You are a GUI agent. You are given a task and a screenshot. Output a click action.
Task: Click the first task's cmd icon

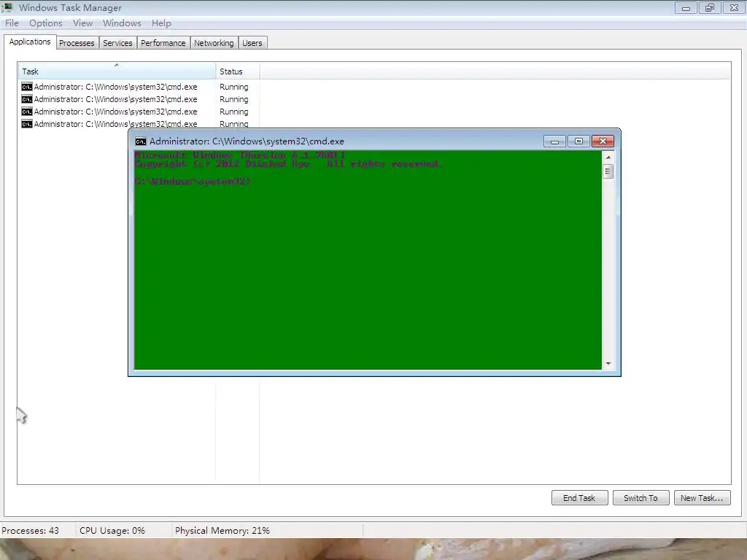[x=27, y=87]
